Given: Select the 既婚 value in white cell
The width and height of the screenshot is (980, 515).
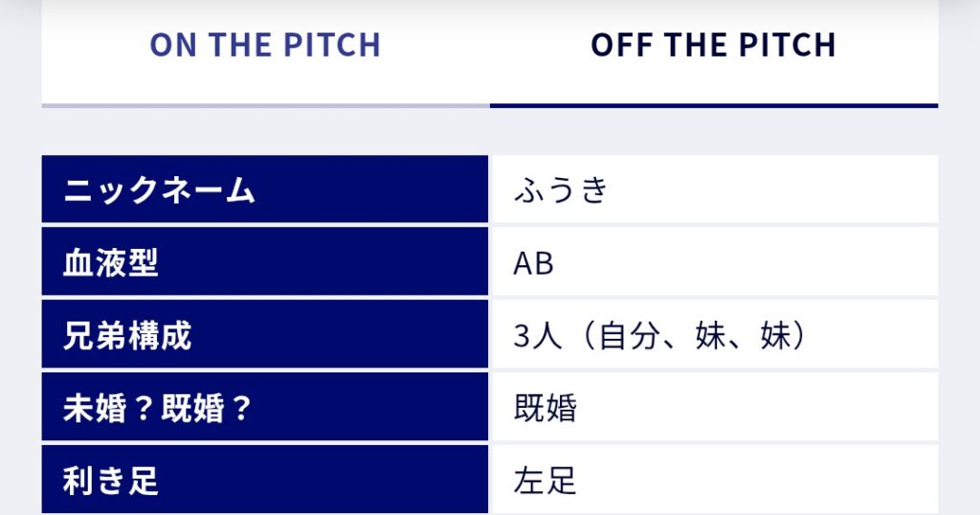Looking at the screenshot, I should pyautogui.click(x=546, y=409).
